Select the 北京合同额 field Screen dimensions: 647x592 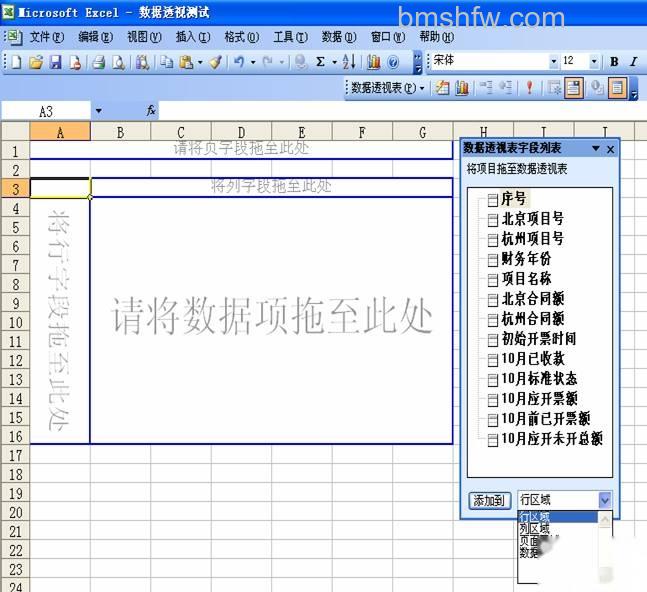[532, 299]
